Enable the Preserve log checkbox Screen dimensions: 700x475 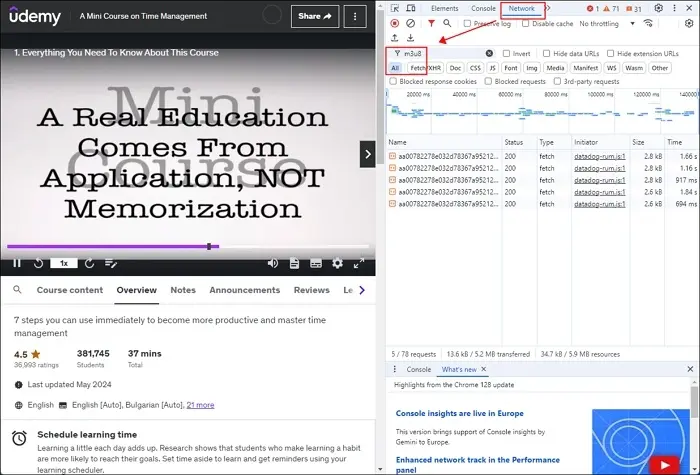[x=466, y=23]
